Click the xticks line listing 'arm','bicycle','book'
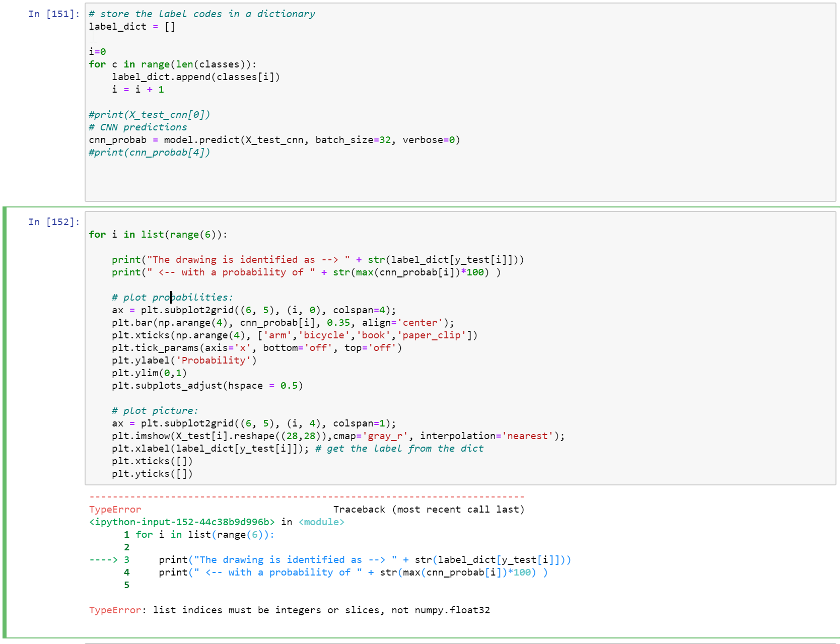The image size is (840, 644). (294, 335)
